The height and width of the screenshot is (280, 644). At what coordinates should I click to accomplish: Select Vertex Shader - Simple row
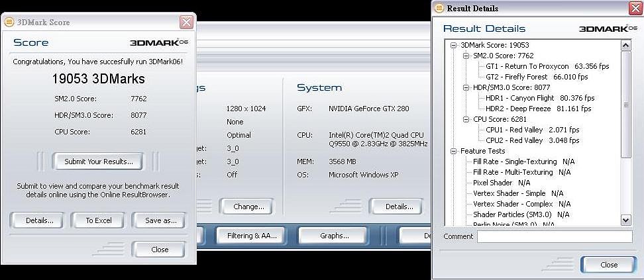click(x=518, y=193)
